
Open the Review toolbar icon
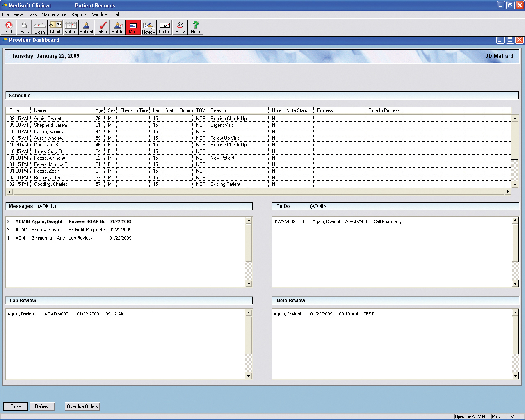149,27
